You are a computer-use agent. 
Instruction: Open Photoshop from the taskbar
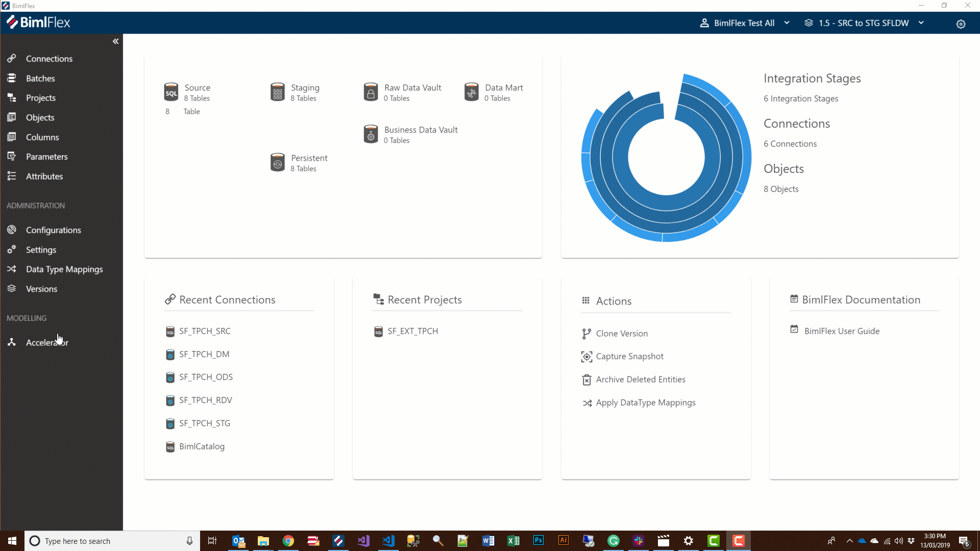click(x=538, y=541)
